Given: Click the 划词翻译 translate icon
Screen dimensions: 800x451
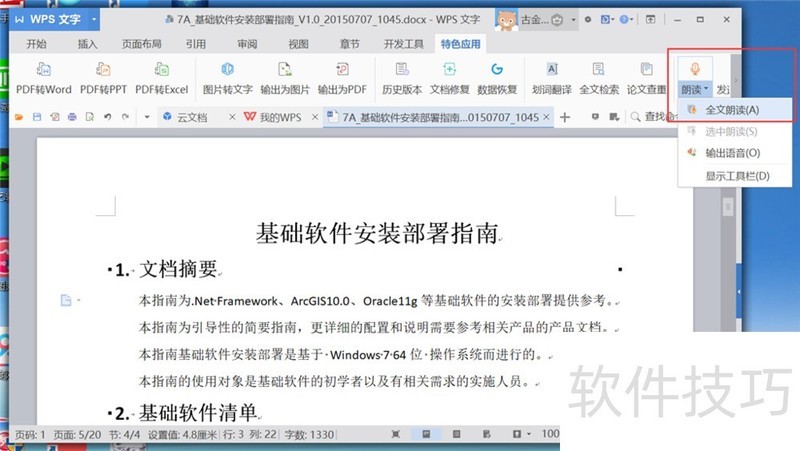Looking at the screenshot, I should pos(552,69).
